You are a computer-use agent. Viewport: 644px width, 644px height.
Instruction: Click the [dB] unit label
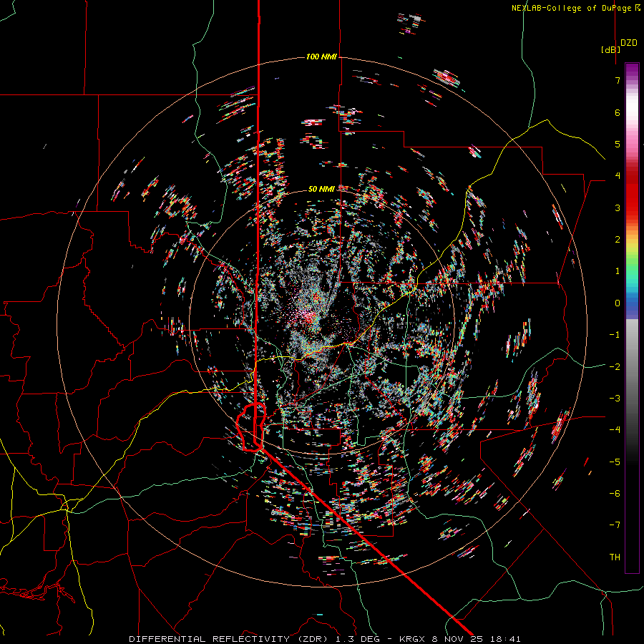click(610, 49)
